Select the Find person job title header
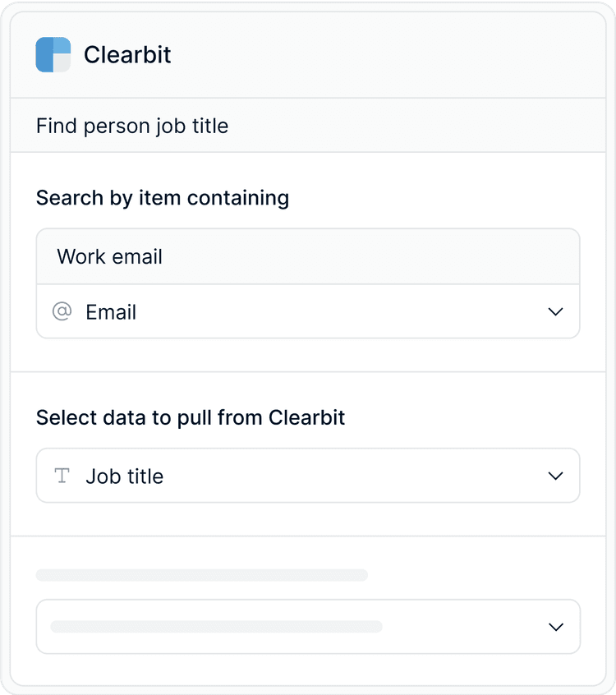Screen dimensions: 616x695 (308, 126)
